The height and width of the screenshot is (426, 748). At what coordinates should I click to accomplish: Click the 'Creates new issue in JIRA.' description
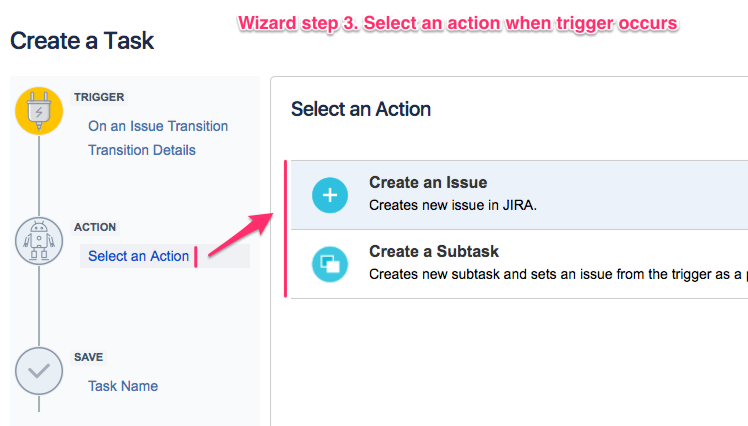pos(453,204)
